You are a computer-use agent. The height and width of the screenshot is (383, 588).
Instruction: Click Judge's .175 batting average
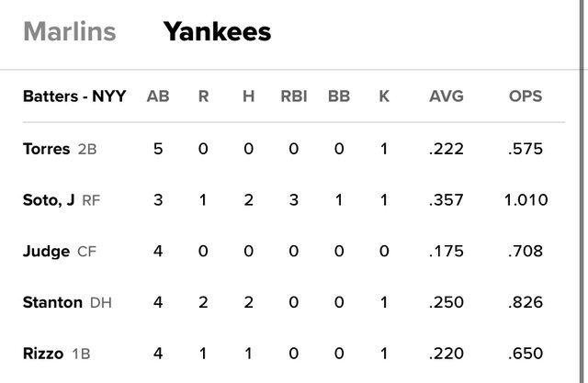(446, 251)
